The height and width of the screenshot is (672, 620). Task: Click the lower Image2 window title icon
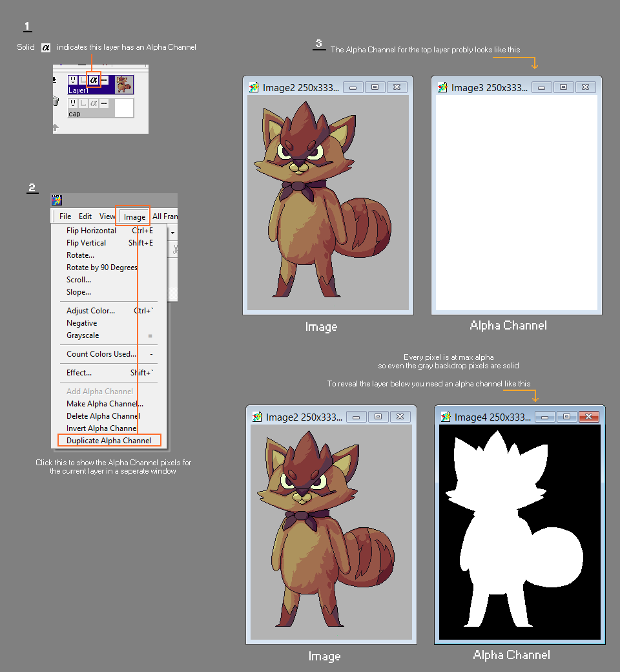pos(256,417)
